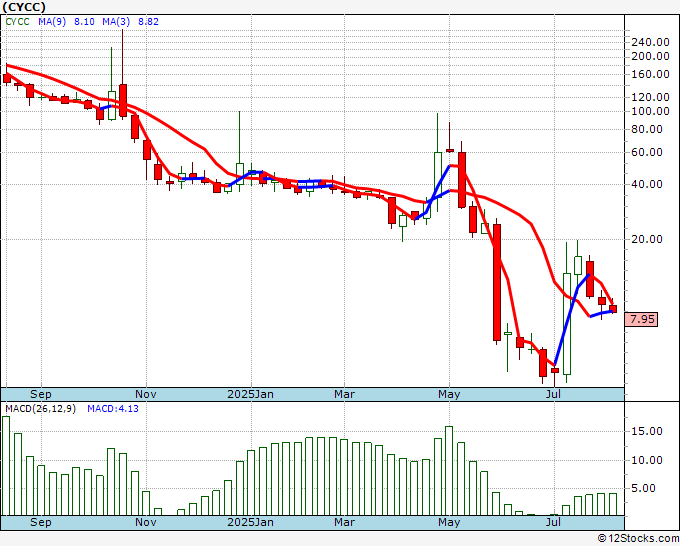680x546 pixels.
Task: Click the 160.00 price axis label
Action: point(650,74)
